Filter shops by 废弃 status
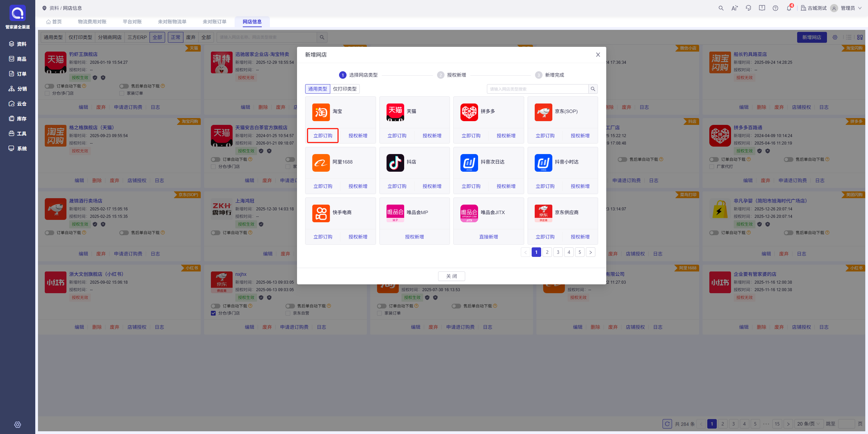868x434 pixels. [191, 37]
